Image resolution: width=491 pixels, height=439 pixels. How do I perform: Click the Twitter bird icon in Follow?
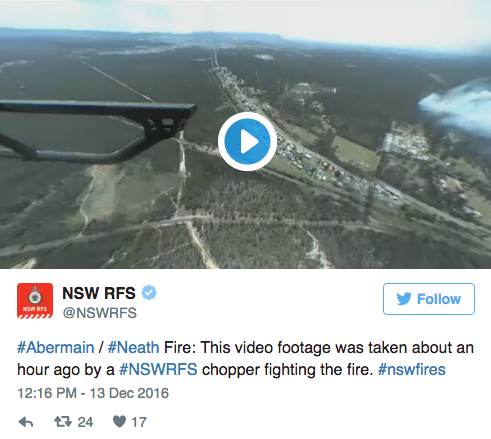pos(404,299)
